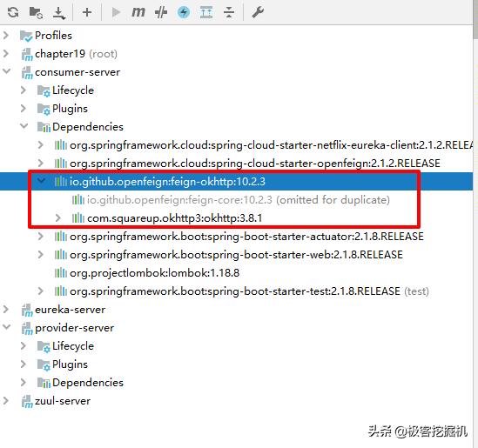Click provider-server Plugins folder icon
The width and height of the screenshot is (478, 448).
pos(44,364)
